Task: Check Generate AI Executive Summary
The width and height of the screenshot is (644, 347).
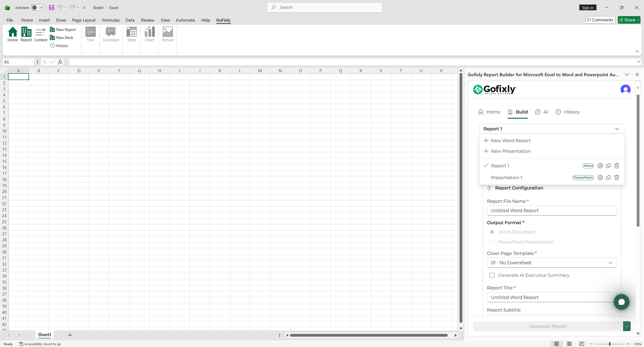Action: click(492, 275)
